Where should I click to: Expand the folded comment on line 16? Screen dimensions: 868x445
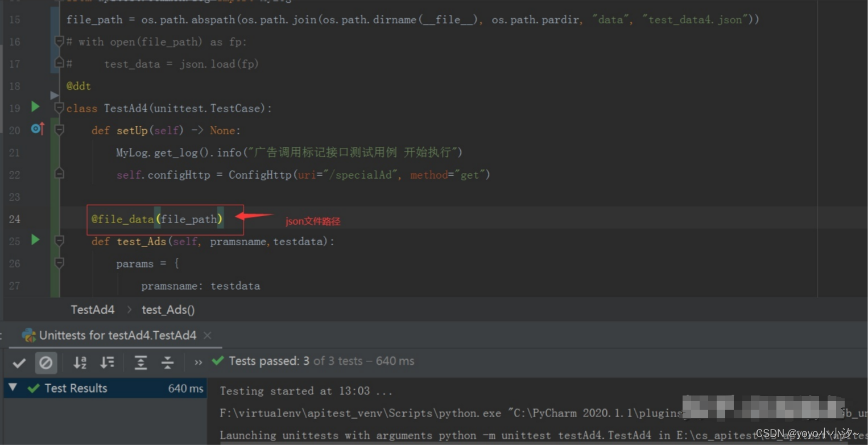59,41
